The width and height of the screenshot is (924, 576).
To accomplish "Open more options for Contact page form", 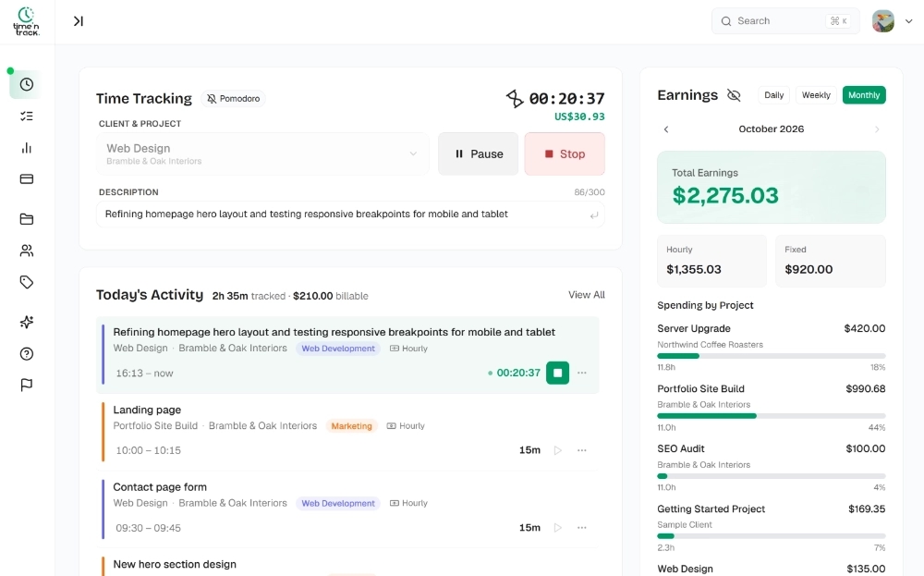I will click(x=581, y=528).
